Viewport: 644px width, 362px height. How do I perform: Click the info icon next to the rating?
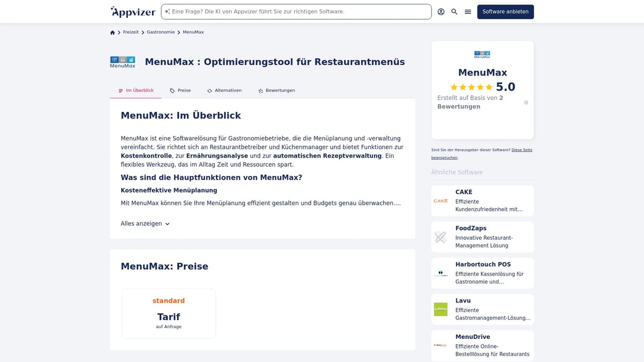(x=526, y=102)
